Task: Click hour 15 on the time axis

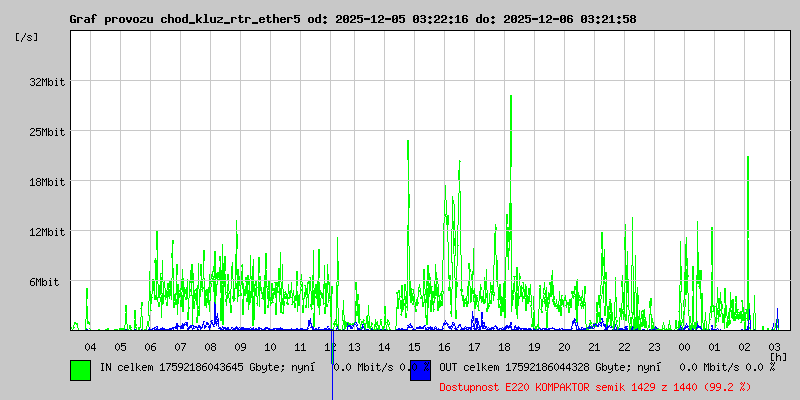Action: [415, 346]
